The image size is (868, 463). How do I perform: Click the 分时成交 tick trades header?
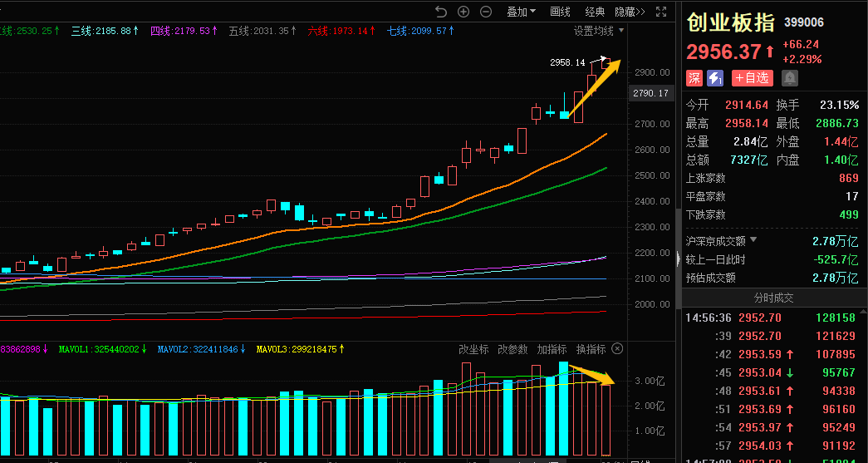coord(774,298)
